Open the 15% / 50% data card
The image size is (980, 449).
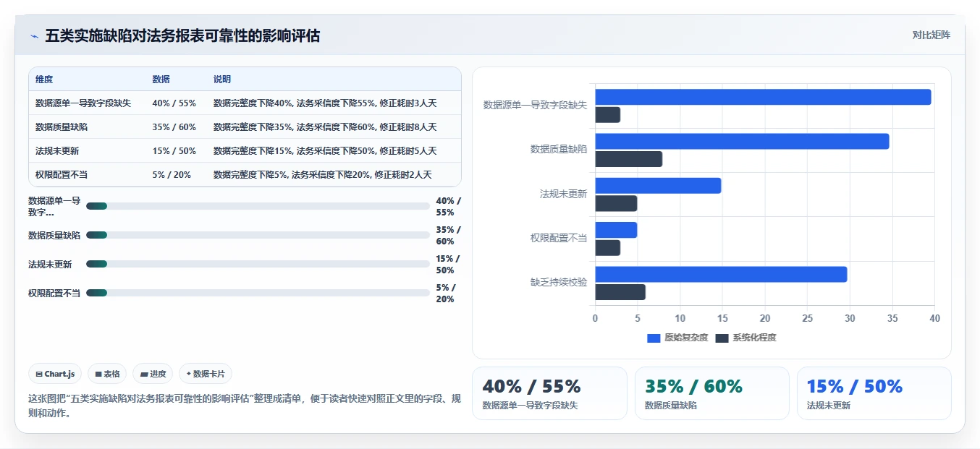tap(874, 393)
